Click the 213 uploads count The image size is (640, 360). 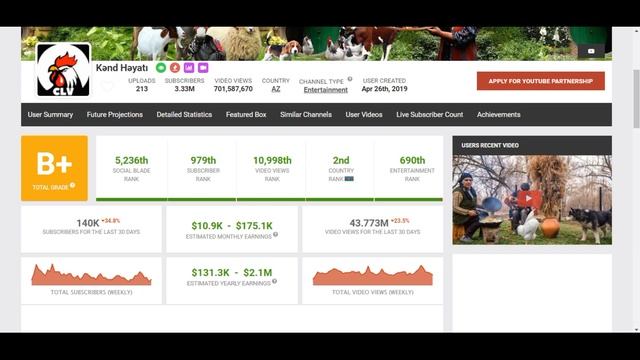[142, 89]
